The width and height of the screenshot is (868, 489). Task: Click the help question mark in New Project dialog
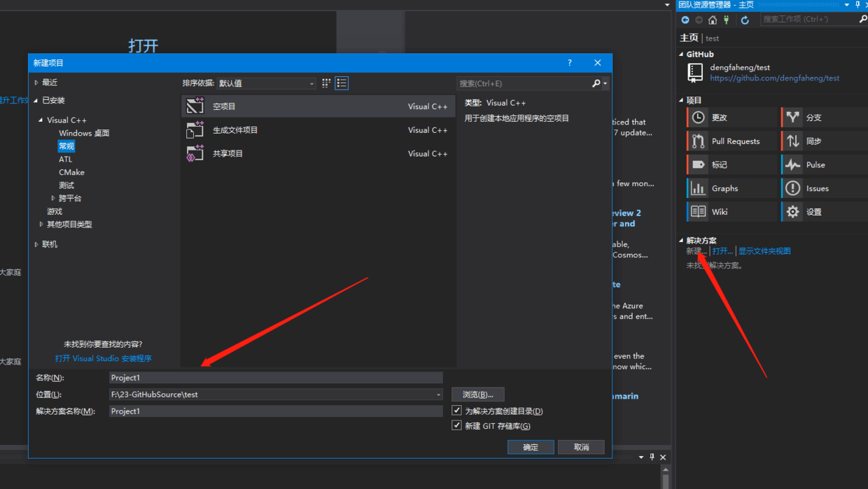(569, 63)
